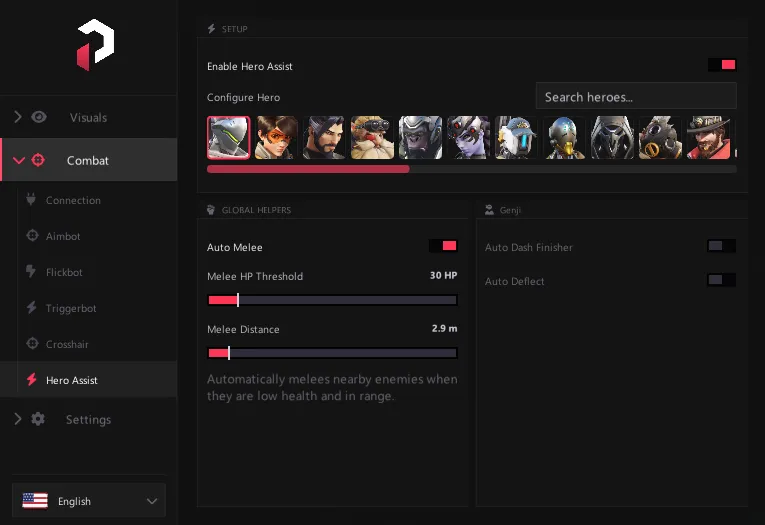The width and height of the screenshot is (765, 525).
Task: Open the Visuals menu item
Action: point(89,117)
